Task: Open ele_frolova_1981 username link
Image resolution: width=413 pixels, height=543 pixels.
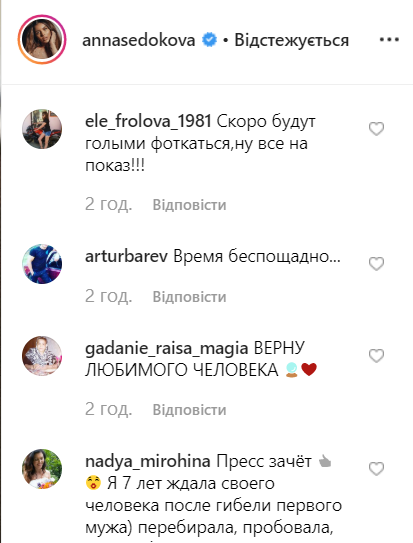Action: click(148, 122)
